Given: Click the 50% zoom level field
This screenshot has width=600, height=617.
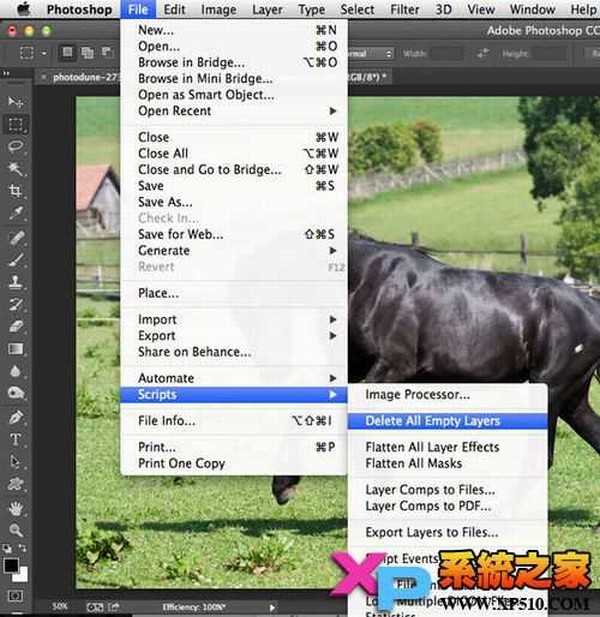Looking at the screenshot, I should (60, 607).
